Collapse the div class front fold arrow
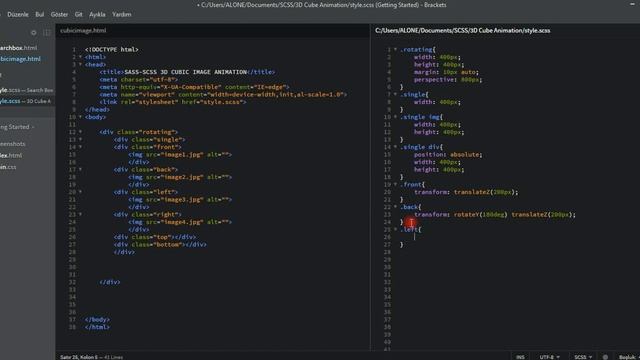This screenshot has height=360, width=640. pyautogui.click(x=80, y=147)
